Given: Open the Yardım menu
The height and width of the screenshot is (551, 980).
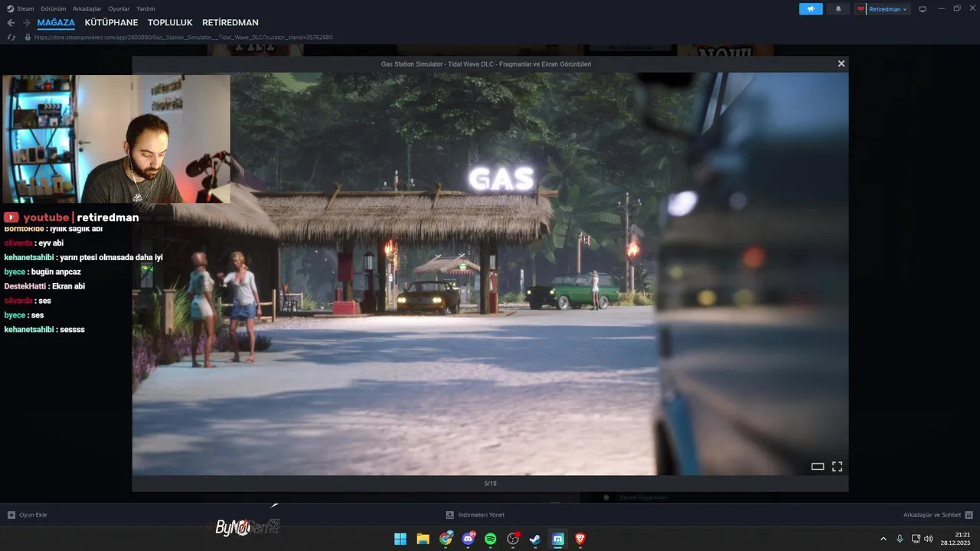Looking at the screenshot, I should (145, 8).
